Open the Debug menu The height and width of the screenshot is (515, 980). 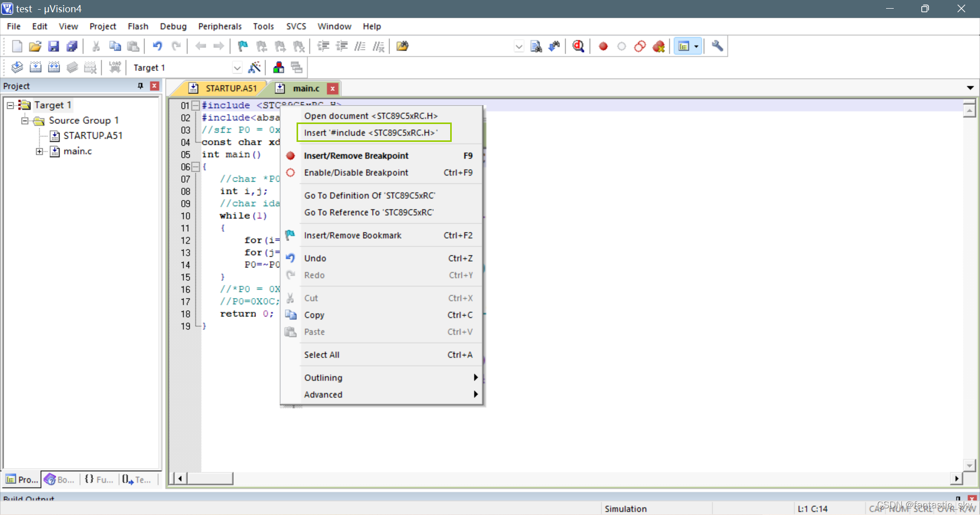click(x=173, y=27)
